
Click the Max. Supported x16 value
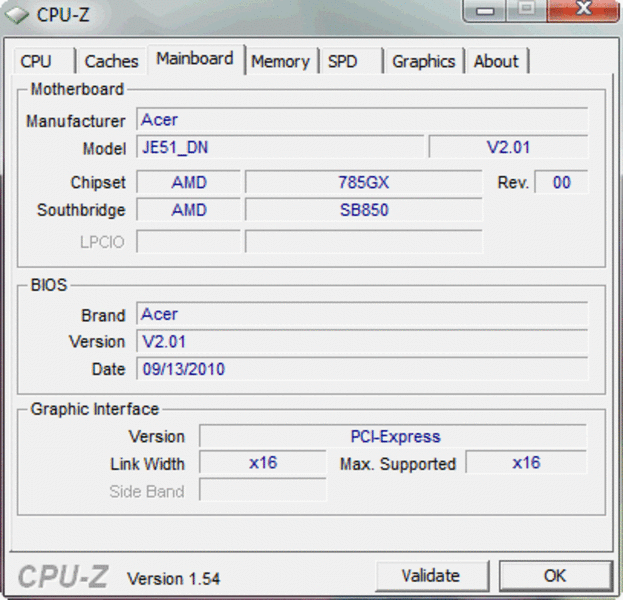click(526, 463)
